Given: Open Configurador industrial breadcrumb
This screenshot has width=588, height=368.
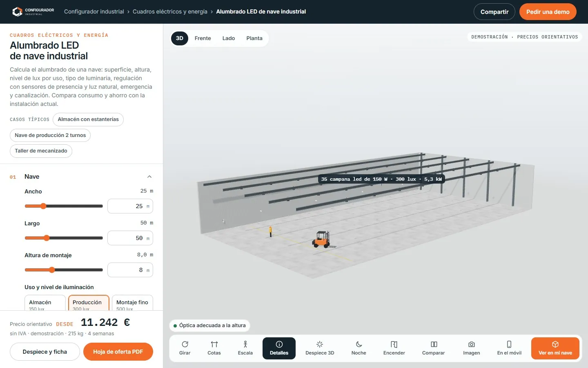Looking at the screenshot, I should [x=94, y=11].
